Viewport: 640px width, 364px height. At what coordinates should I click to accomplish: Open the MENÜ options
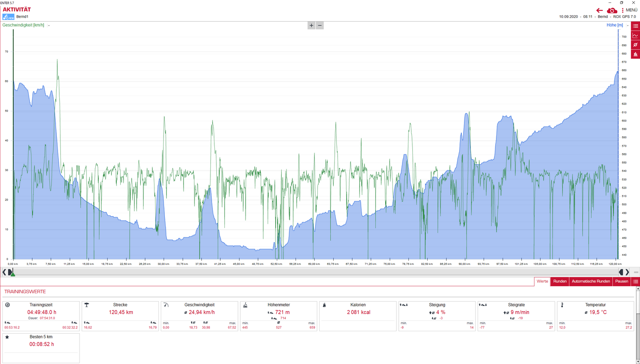(x=630, y=10)
